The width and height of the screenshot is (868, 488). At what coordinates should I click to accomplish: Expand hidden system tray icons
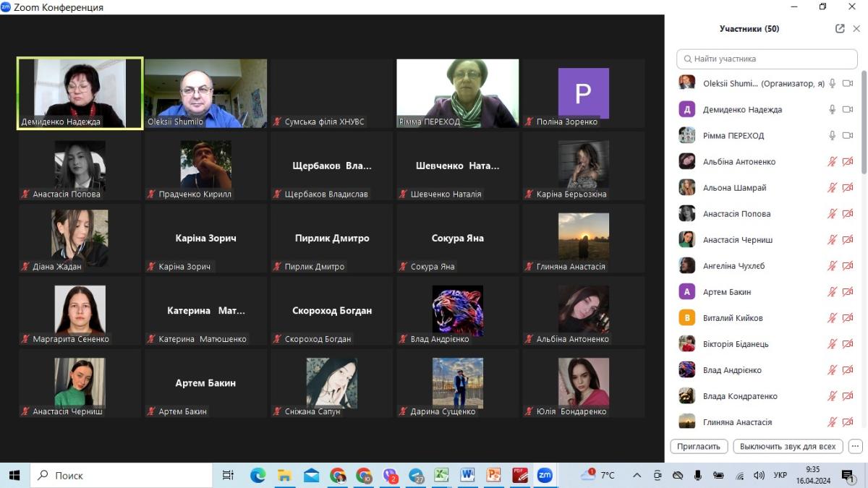click(637, 475)
